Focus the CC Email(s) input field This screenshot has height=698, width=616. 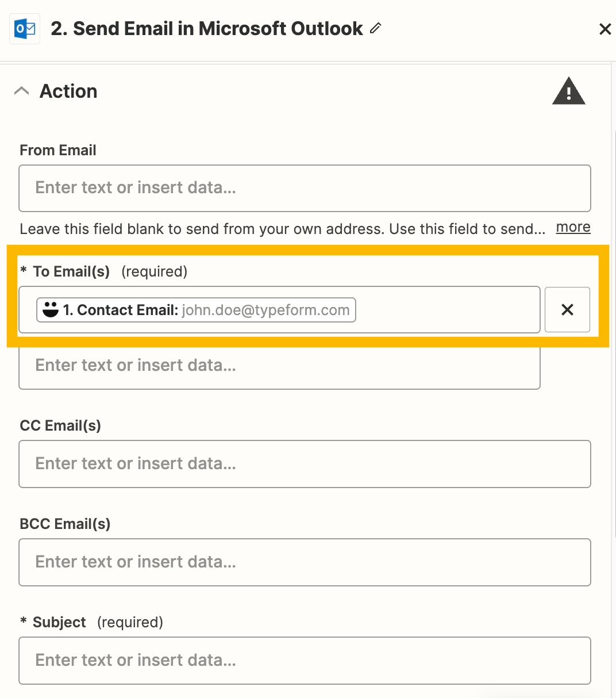point(305,464)
